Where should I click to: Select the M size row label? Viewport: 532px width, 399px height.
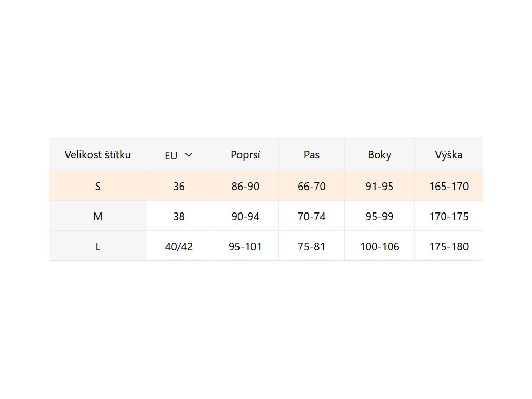click(98, 216)
